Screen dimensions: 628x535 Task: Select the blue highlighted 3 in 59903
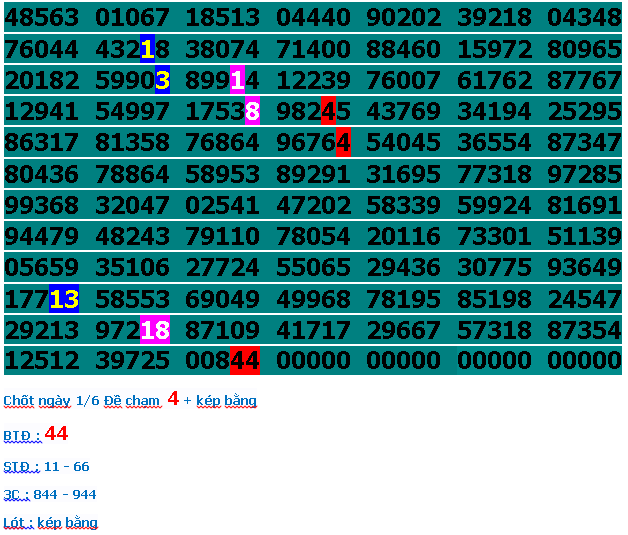coord(163,80)
